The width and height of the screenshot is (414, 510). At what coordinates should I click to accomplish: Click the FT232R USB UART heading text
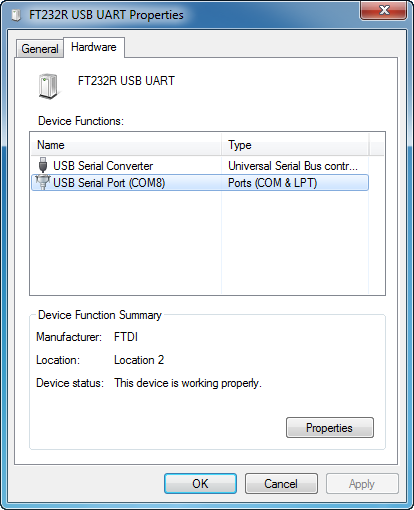click(x=126, y=81)
